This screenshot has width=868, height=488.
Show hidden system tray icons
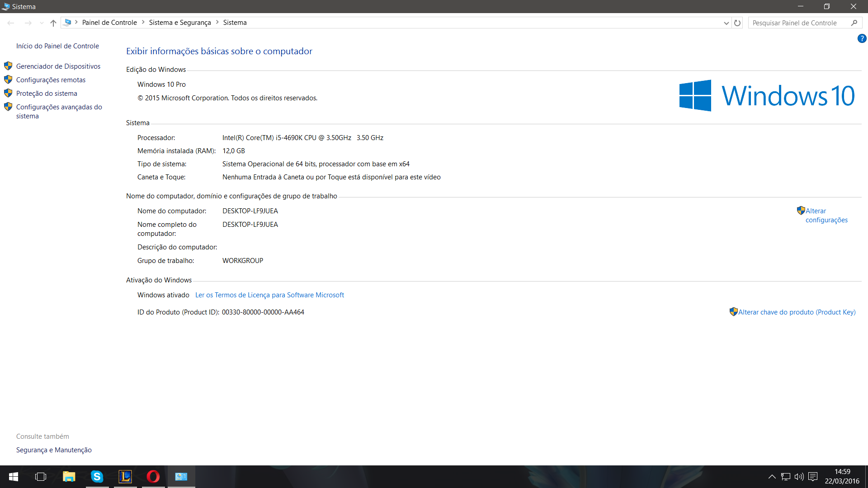tap(772, 477)
